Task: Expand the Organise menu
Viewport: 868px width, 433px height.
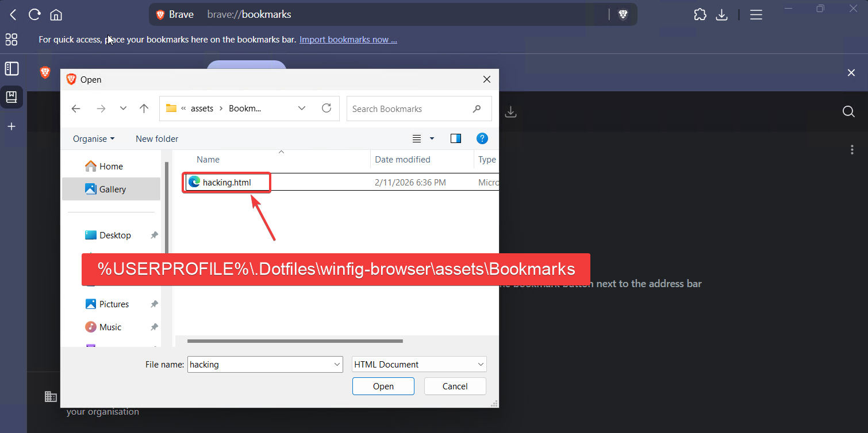Action: click(94, 138)
